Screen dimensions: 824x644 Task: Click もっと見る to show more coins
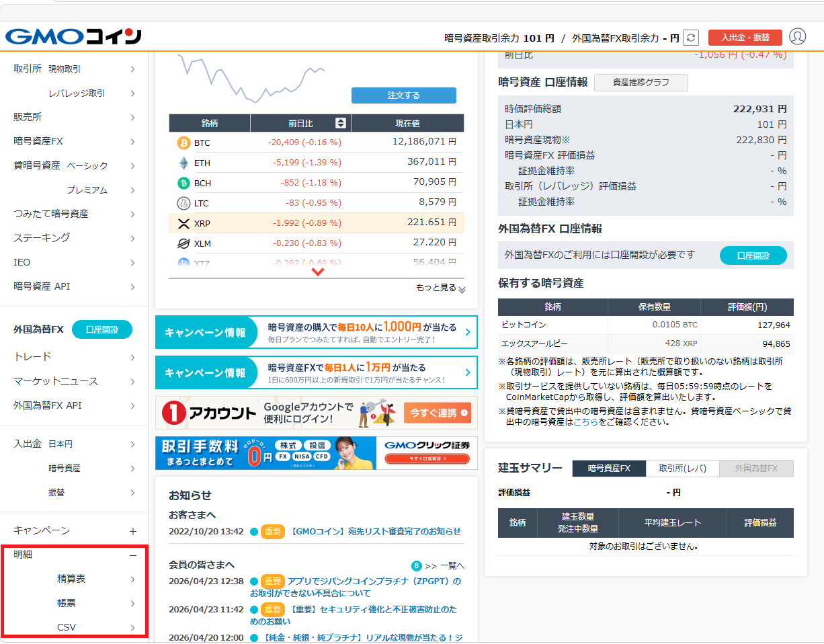click(441, 288)
